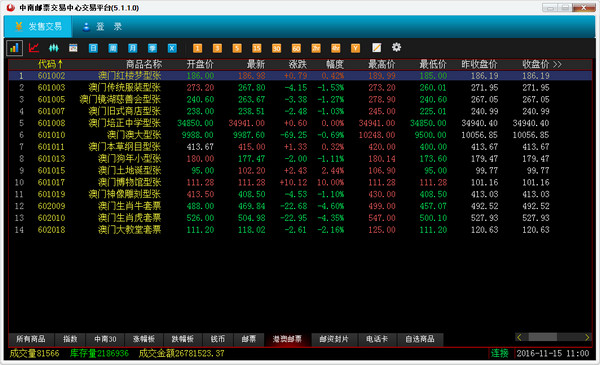Select row 602009 澳门生肖牛套票
The height and width of the screenshot is (365, 600).
[300, 206]
